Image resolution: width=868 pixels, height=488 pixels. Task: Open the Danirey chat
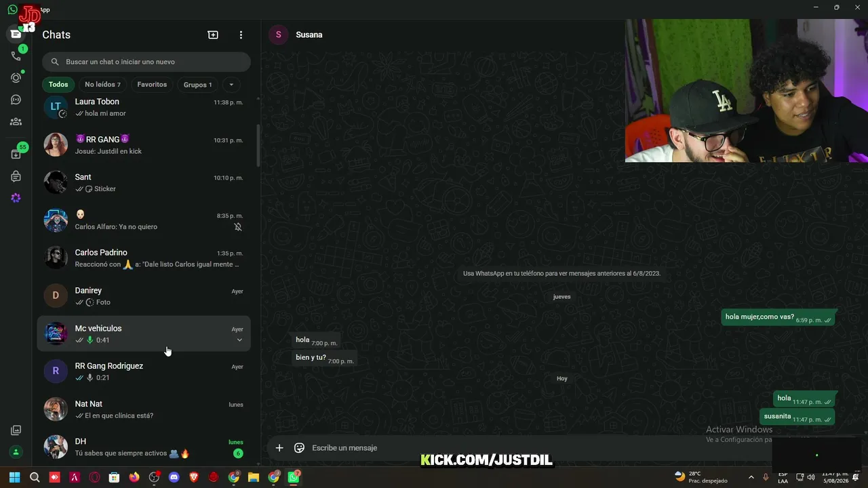point(144,296)
